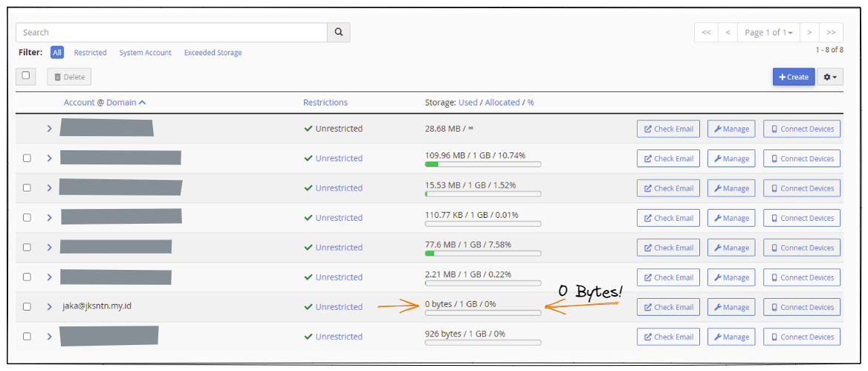
Task: Connect Devices for jaka@jksntn.my.id account
Action: (802, 307)
